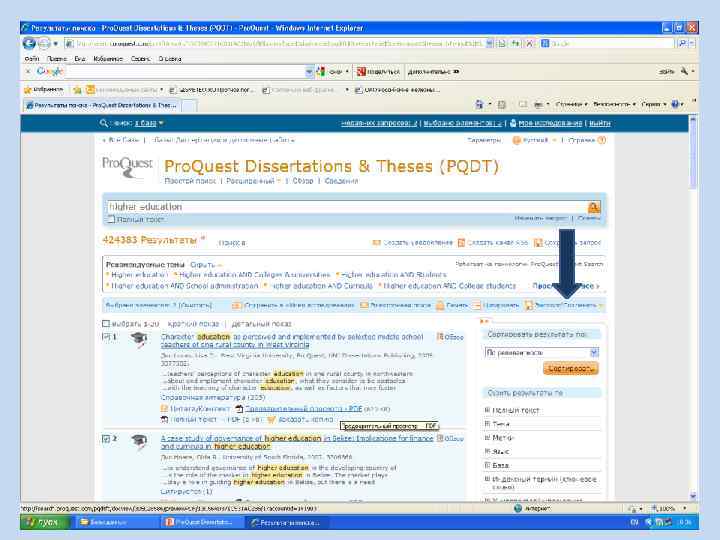Viewport: 720px width, 540px height.
Task: Click the graduation cap icon of result 2
Action: click(139, 442)
